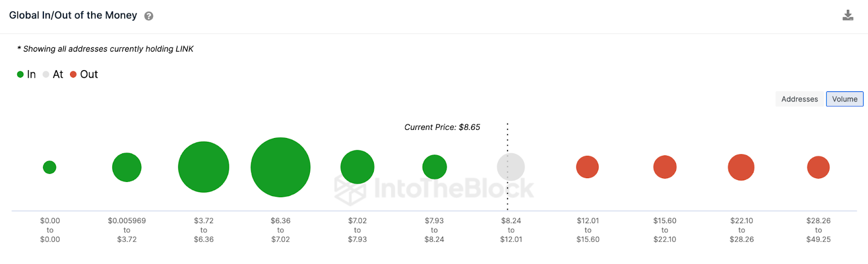
Task: Select the red bubble for $22.10 to $28.26
Action: click(741, 167)
